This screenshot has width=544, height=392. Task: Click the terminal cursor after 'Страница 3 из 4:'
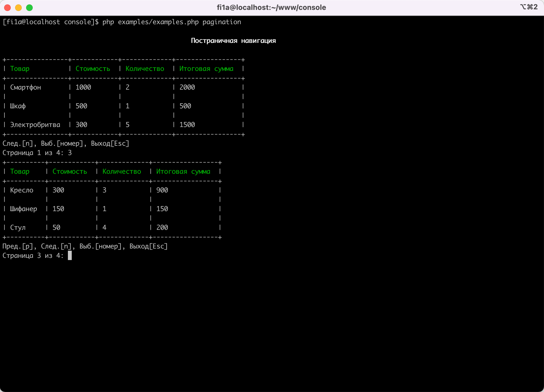click(70, 256)
